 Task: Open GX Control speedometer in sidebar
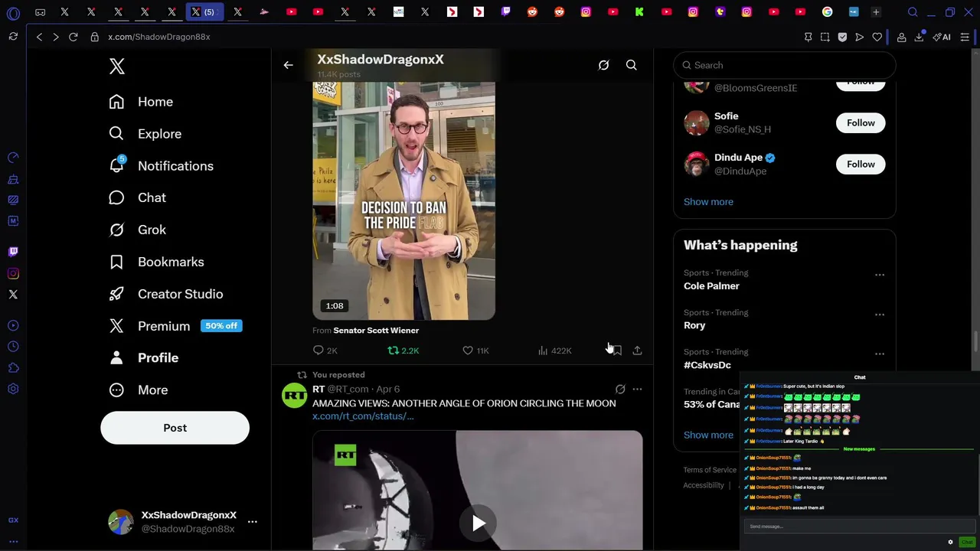(13, 158)
